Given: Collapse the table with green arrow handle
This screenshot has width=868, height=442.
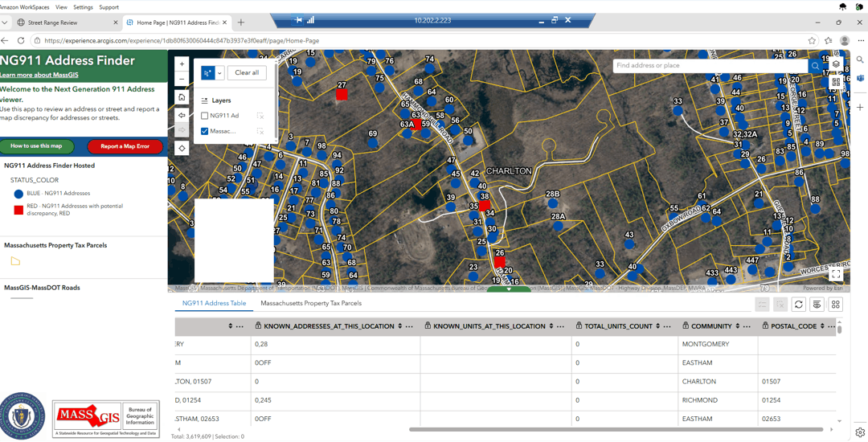Looking at the screenshot, I should tap(509, 289).
